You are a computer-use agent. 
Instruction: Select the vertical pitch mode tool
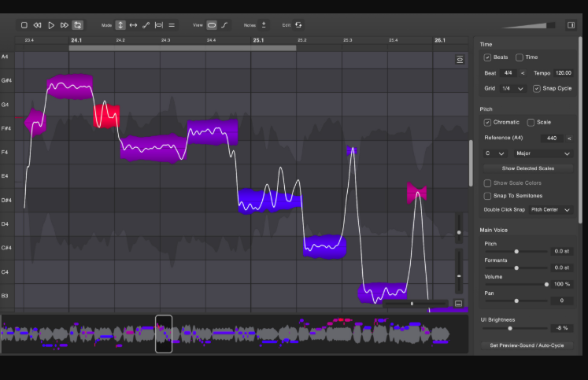point(120,25)
